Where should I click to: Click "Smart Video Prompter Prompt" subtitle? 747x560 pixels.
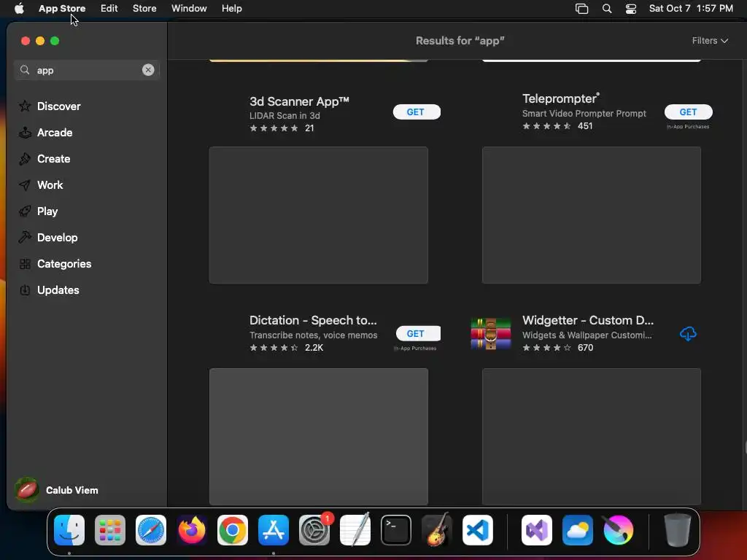pyautogui.click(x=584, y=113)
